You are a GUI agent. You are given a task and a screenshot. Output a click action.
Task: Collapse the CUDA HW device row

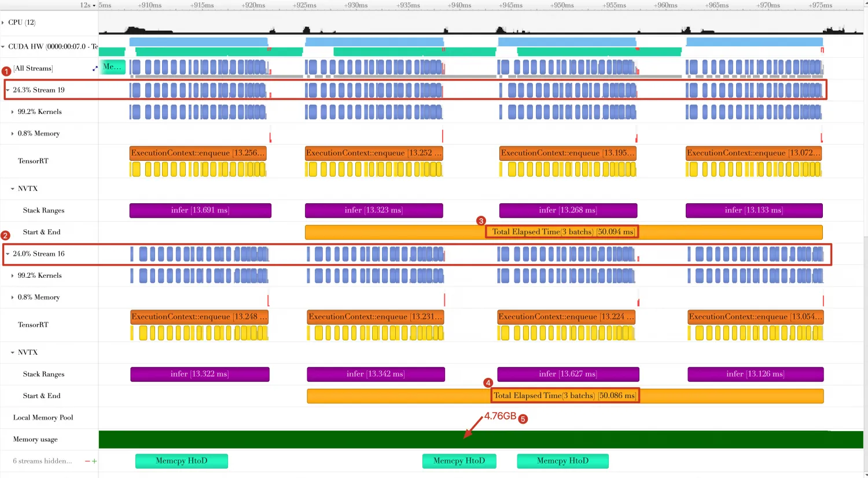point(3,46)
